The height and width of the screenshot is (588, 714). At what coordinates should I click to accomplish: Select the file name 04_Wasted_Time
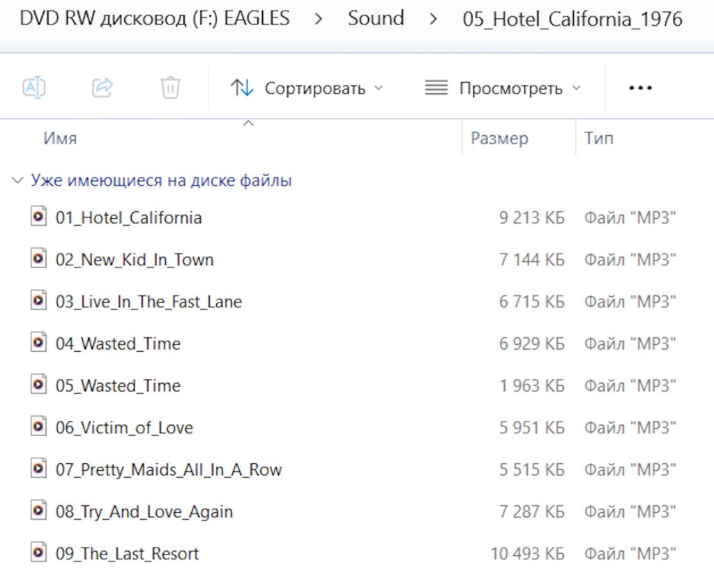coord(118,343)
